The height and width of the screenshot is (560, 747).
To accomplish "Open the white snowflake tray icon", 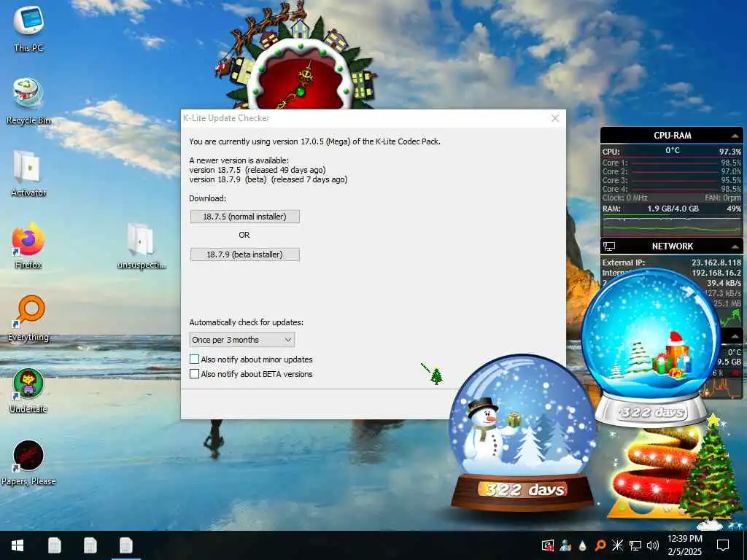I will pos(617,545).
